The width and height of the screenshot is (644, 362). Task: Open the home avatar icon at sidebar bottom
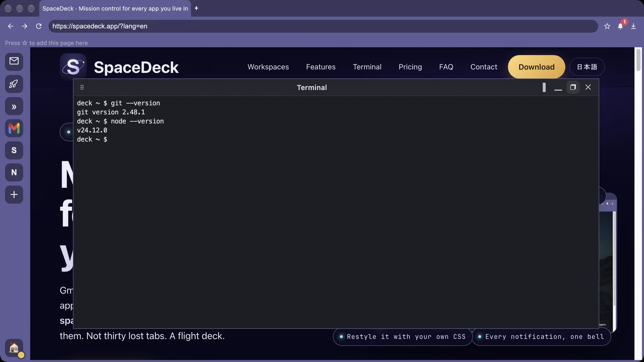[14, 348]
